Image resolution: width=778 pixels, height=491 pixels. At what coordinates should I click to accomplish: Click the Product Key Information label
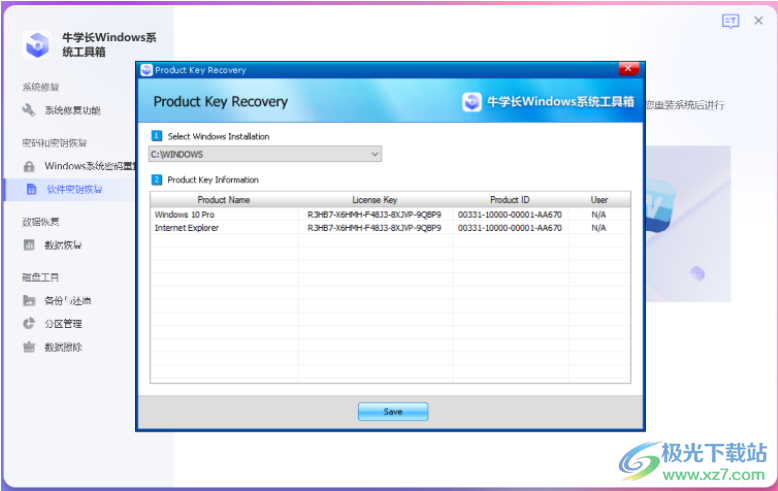point(213,180)
